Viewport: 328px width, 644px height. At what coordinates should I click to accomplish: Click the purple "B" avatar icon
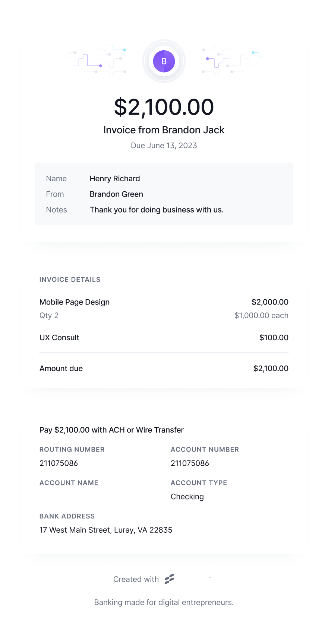pyautogui.click(x=164, y=61)
